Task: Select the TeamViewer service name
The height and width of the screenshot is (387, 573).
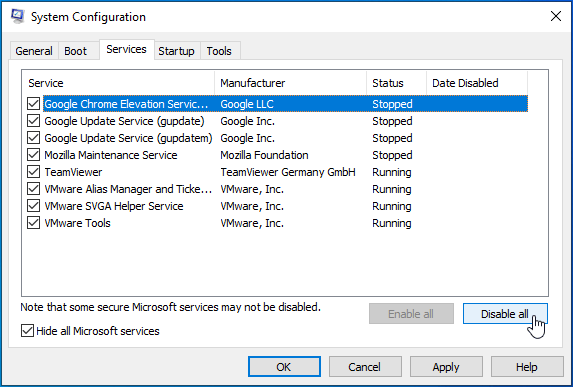Action: coord(73,172)
